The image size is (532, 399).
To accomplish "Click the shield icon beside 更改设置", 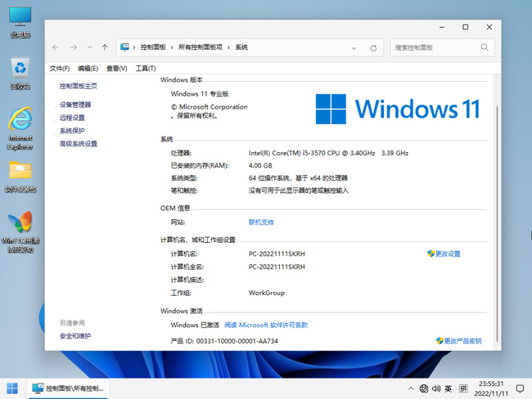I will click(431, 253).
